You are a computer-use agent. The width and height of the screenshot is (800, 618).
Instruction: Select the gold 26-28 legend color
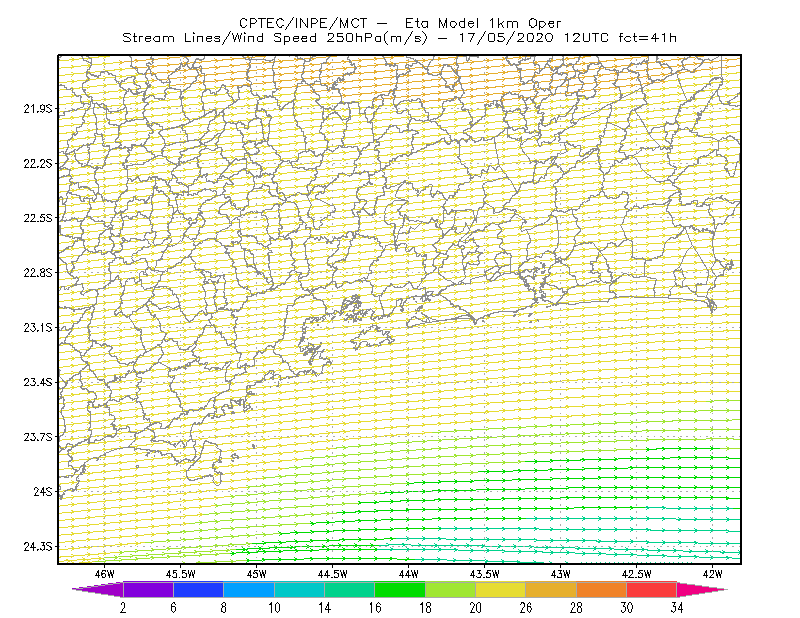(x=551, y=589)
